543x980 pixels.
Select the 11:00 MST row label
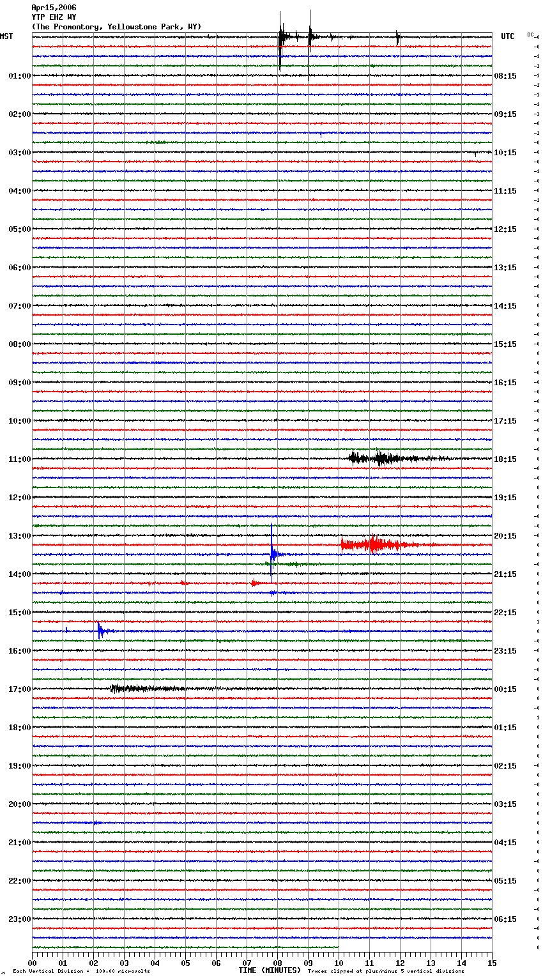click(x=20, y=459)
